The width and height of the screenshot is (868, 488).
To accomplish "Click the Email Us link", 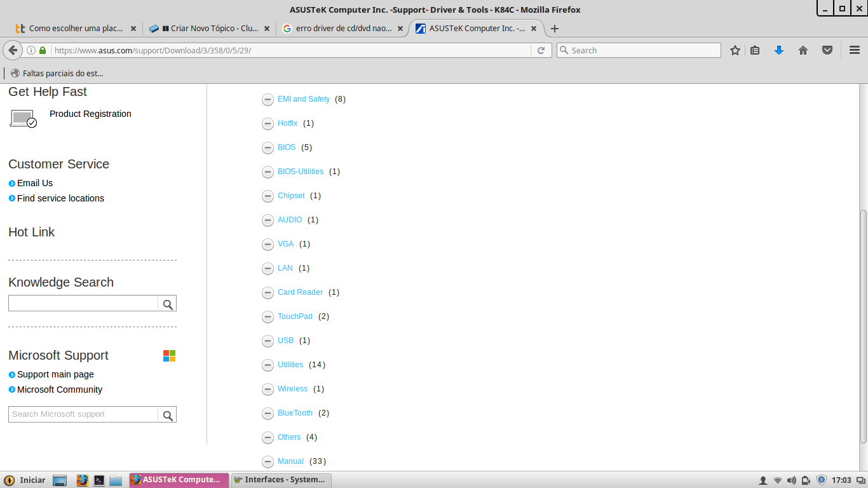I will (35, 183).
